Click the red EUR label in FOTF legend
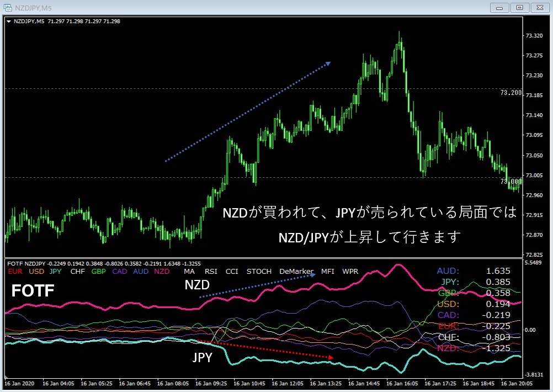This screenshot has height=392, width=553. tap(15, 271)
